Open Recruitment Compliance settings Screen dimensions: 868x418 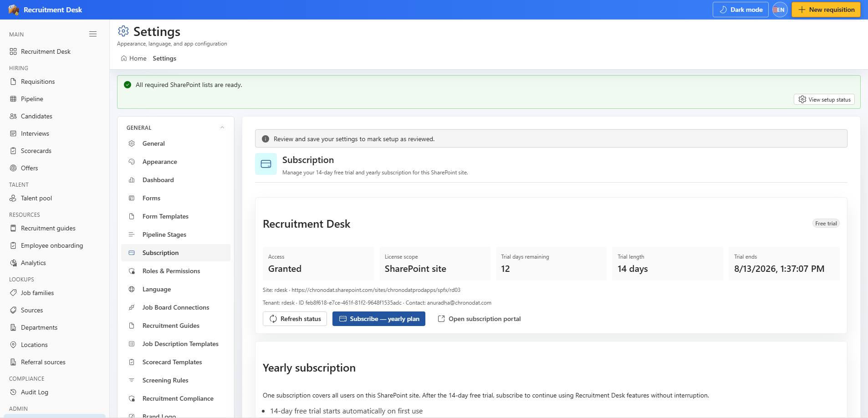pyautogui.click(x=176, y=398)
